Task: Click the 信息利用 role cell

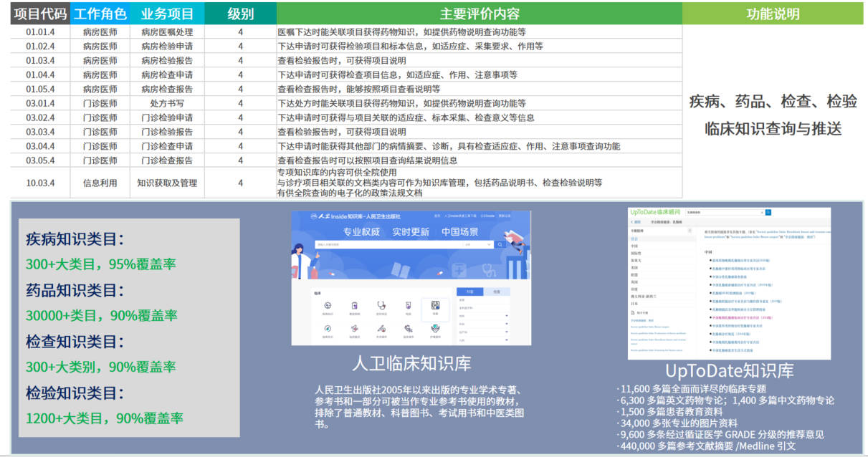Action: (100, 183)
